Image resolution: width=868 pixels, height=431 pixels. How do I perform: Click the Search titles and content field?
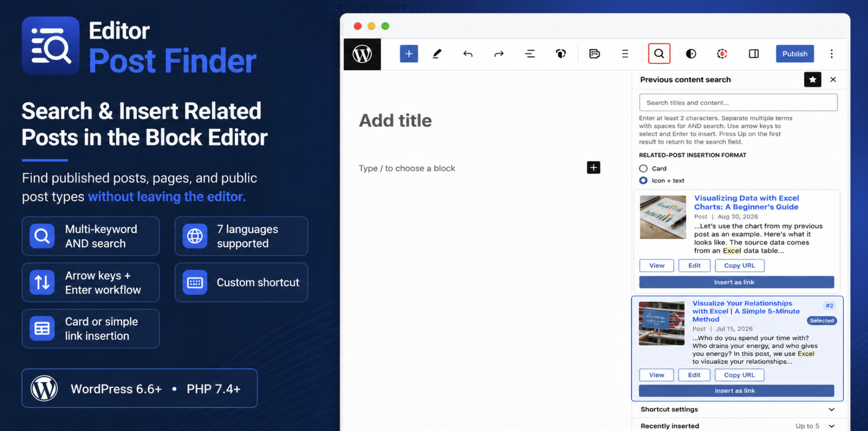[738, 102]
